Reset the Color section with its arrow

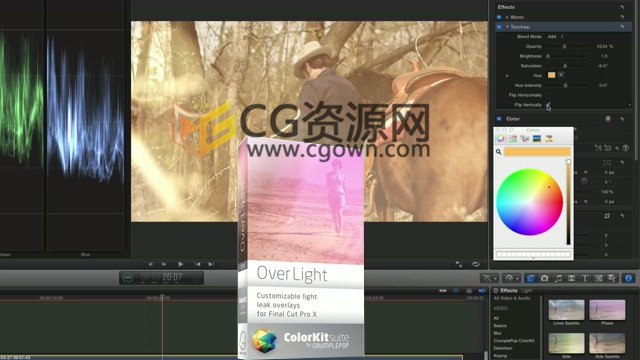point(622,119)
